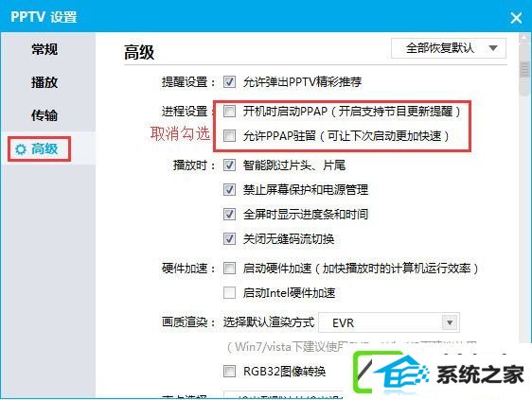Uncheck 禁止屏幕保护和电源管理
This screenshot has width=532, height=400.
pyautogui.click(x=229, y=189)
